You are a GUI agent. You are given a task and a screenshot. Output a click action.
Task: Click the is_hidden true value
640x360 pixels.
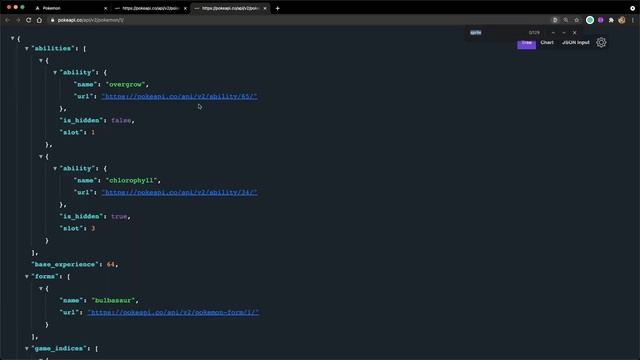pos(119,216)
